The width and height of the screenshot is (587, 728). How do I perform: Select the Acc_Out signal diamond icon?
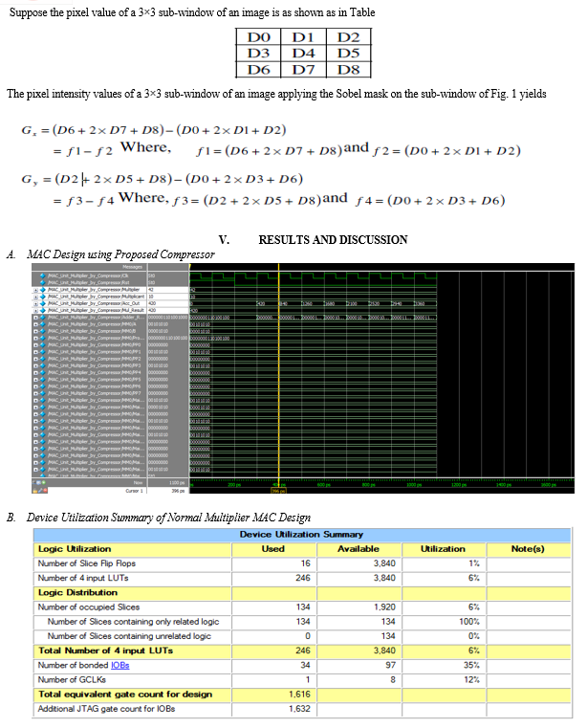pos(43,303)
